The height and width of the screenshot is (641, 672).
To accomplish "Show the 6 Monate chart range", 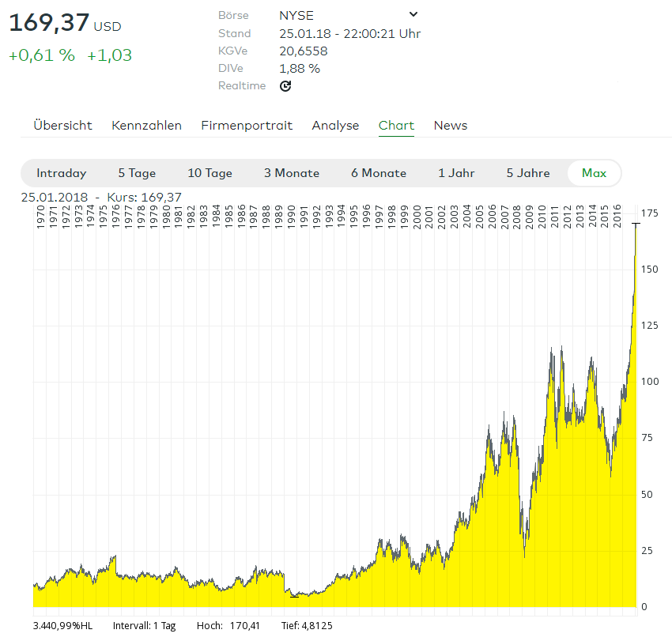I will coord(379,173).
